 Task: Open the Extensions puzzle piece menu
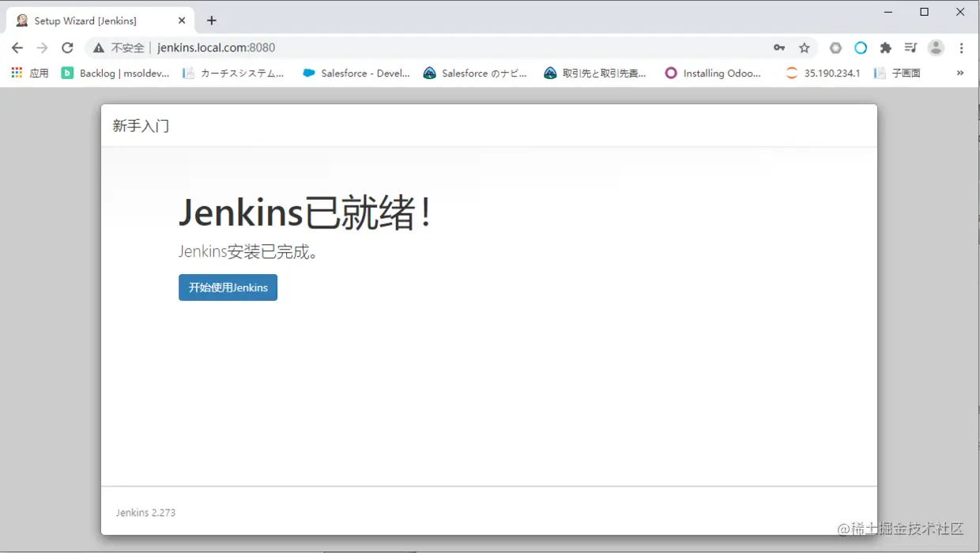point(886,47)
